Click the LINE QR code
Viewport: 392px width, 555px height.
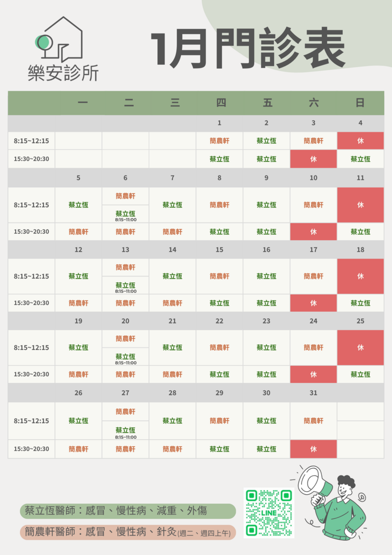coord(269,512)
